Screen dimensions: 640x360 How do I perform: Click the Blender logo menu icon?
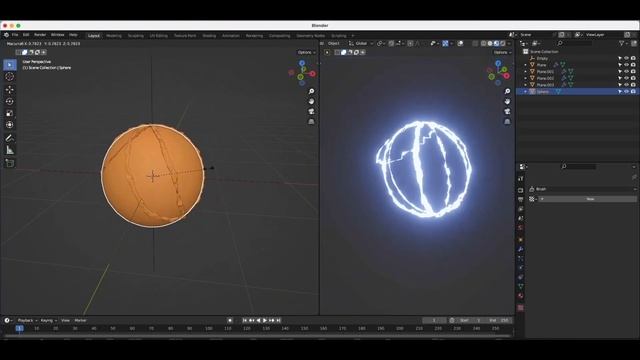[6, 35]
